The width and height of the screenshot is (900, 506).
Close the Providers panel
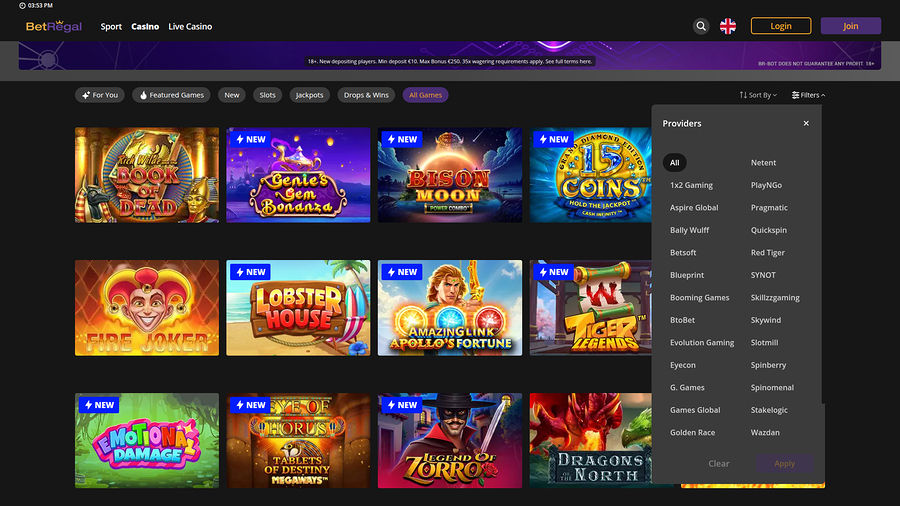pyautogui.click(x=806, y=123)
